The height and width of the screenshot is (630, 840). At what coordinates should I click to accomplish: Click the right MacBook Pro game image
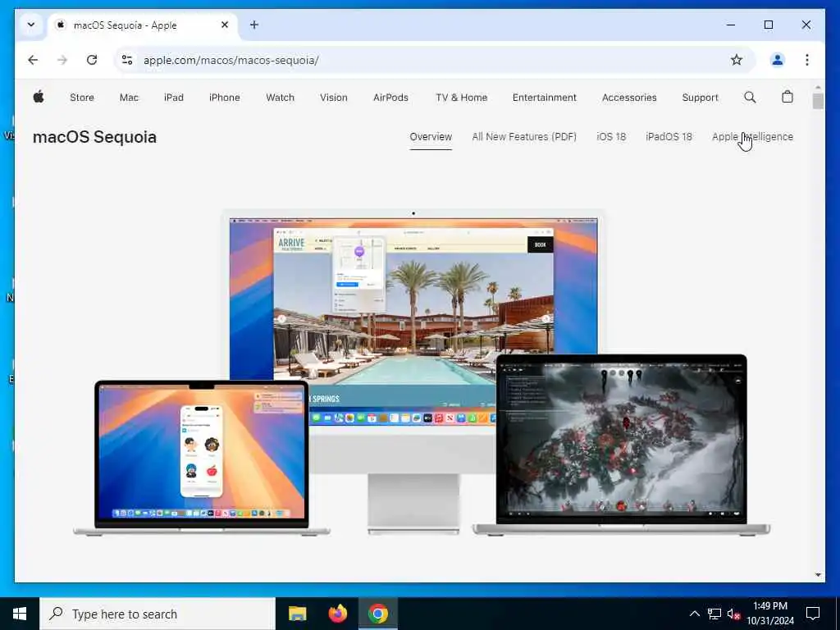621,444
